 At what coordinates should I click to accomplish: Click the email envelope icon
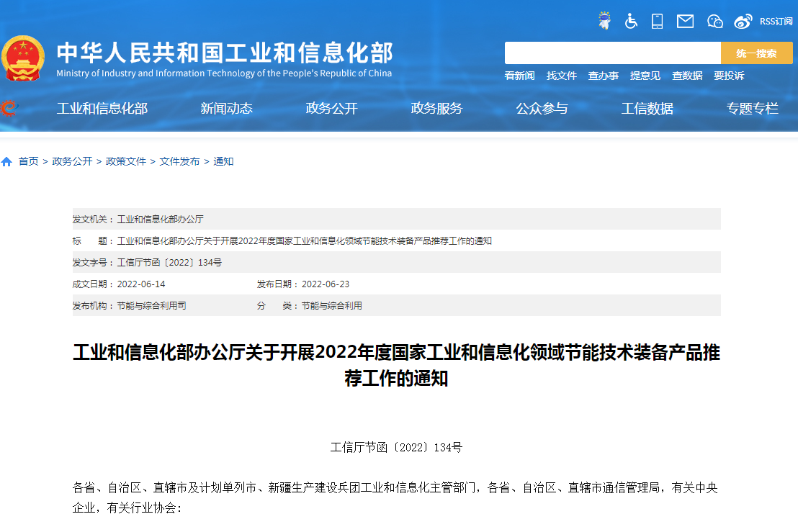pos(684,21)
